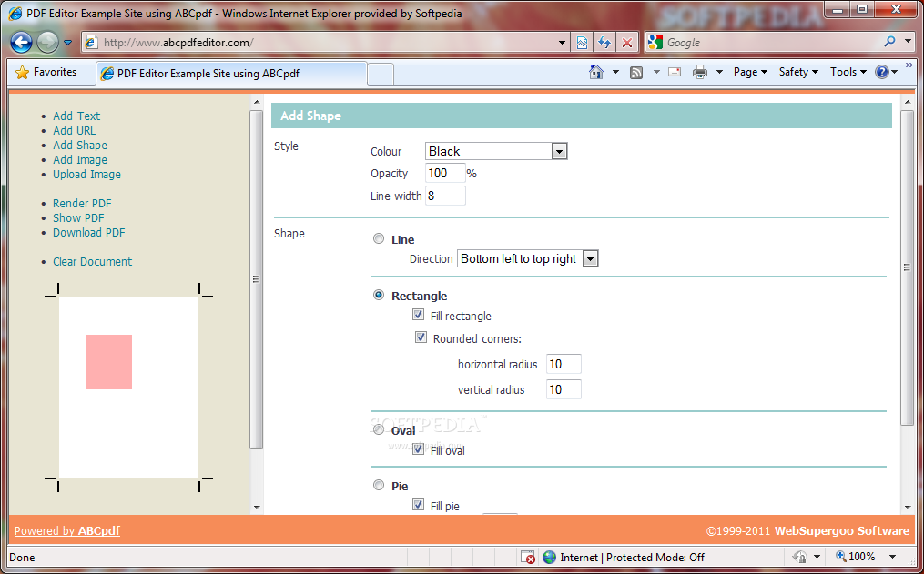The width and height of the screenshot is (924, 574).
Task: Click the horizontal radius field
Action: tap(564, 364)
